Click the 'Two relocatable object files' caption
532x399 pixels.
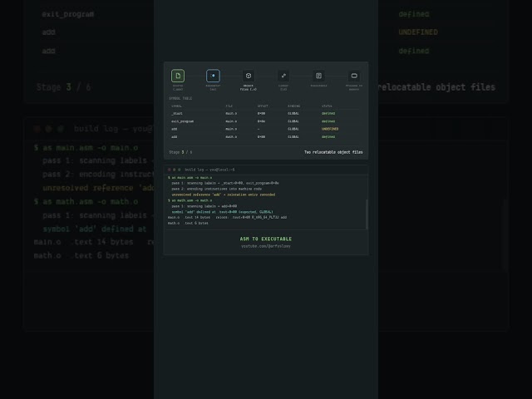tap(333, 152)
